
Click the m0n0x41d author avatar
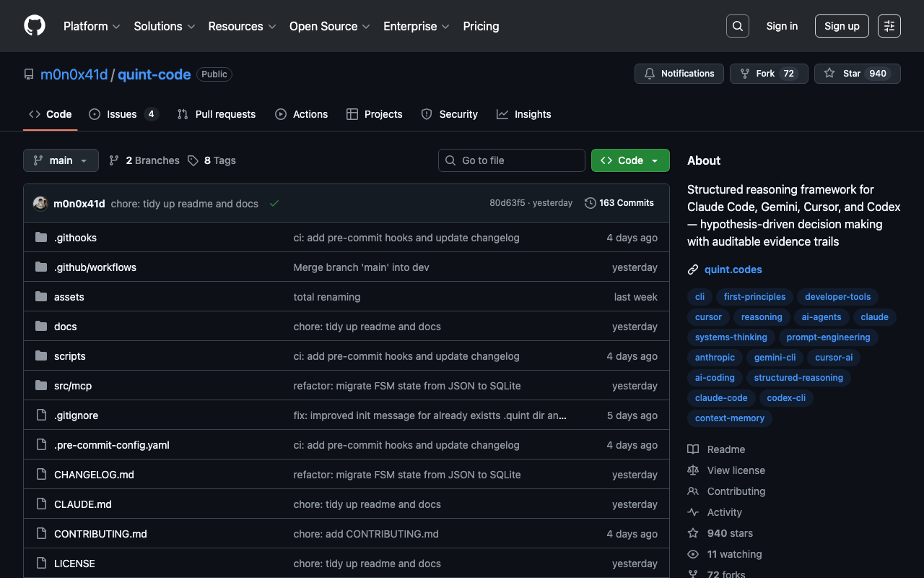point(40,204)
